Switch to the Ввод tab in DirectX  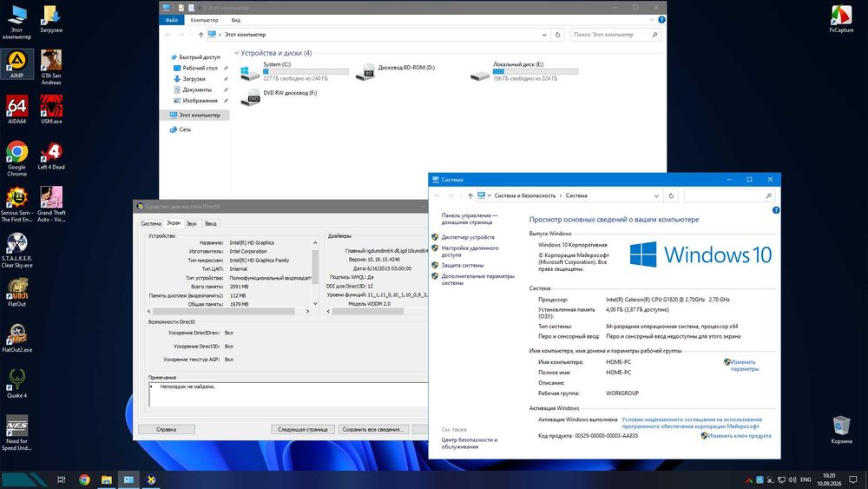click(x=210, y=224)
